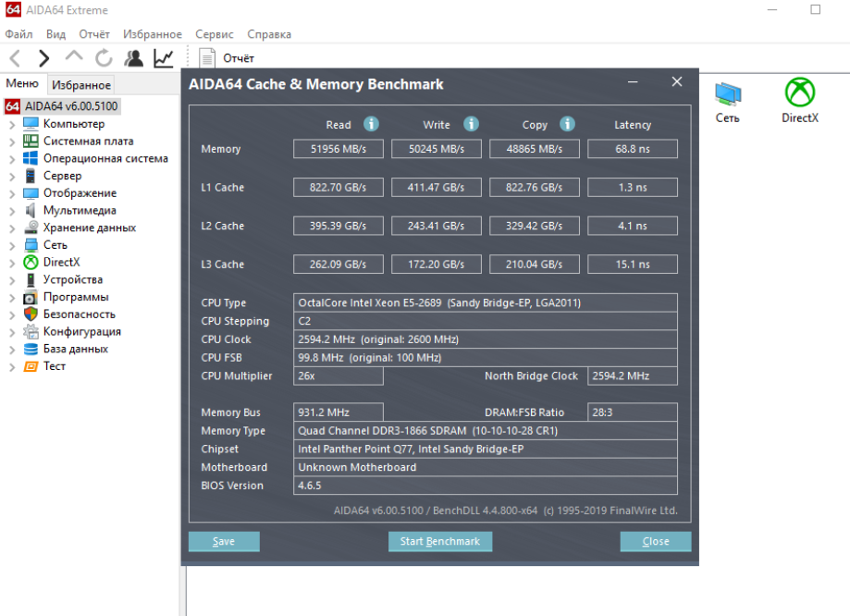Viewport: 850px width, 616px height.
Task: Switch to the Меню sidebar tab
Action: [22, 83]
